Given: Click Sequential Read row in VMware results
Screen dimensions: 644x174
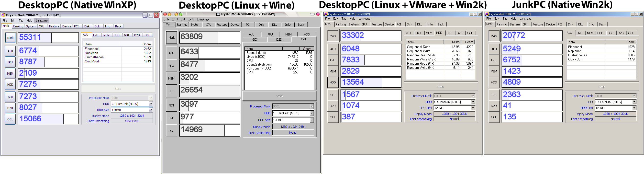Looking at the screenshot, I should pyautogui.click(x=440, y=47).
